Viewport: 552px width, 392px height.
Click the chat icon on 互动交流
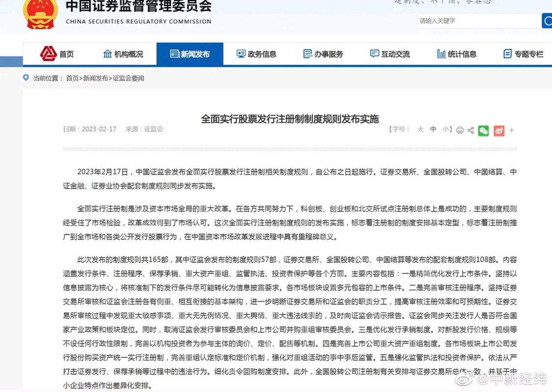pos(374,54)
